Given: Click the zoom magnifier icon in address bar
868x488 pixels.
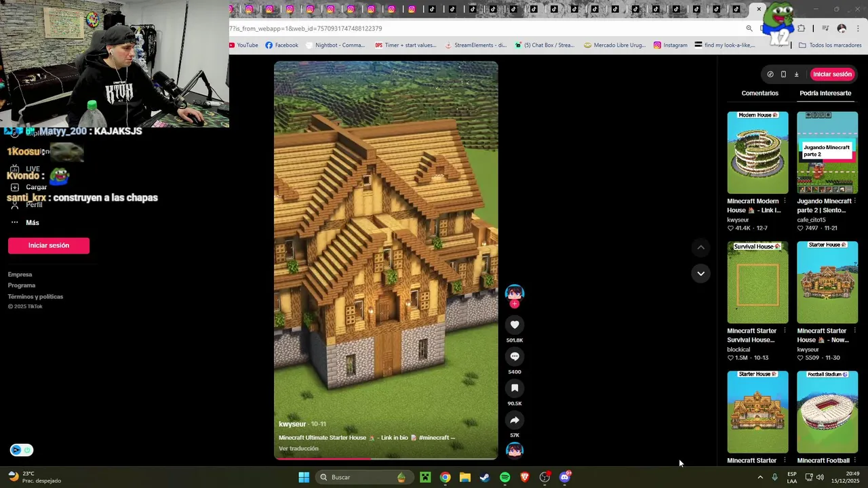Looking at the screenshot, I should point(749,28).
